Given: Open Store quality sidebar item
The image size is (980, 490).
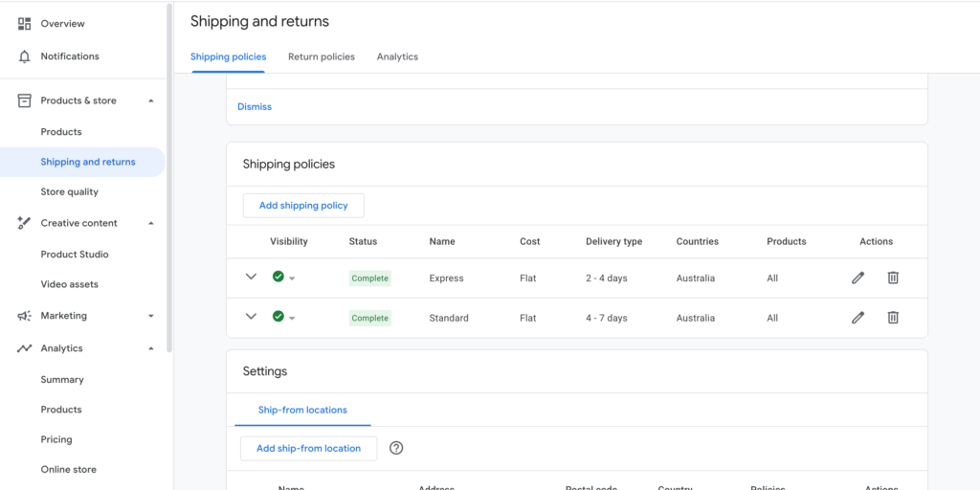Looking at the screenshot, I should [x=69, y=191].
